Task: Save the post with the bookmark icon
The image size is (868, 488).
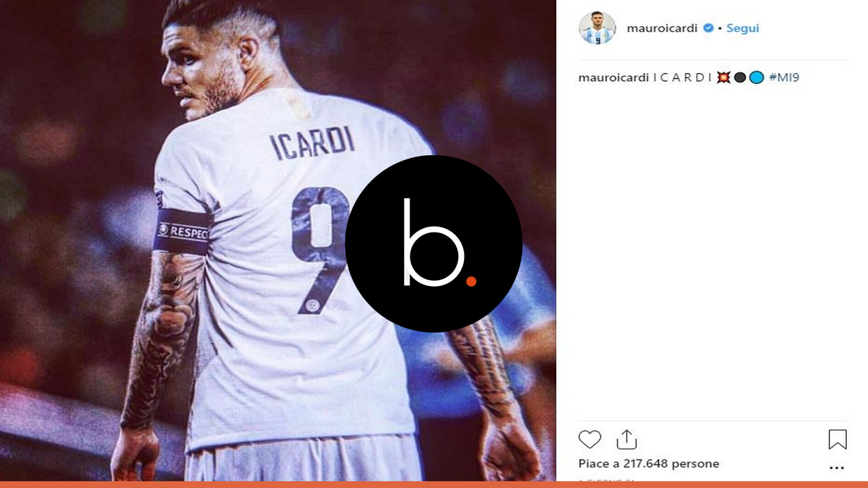Action: (837, 439)
